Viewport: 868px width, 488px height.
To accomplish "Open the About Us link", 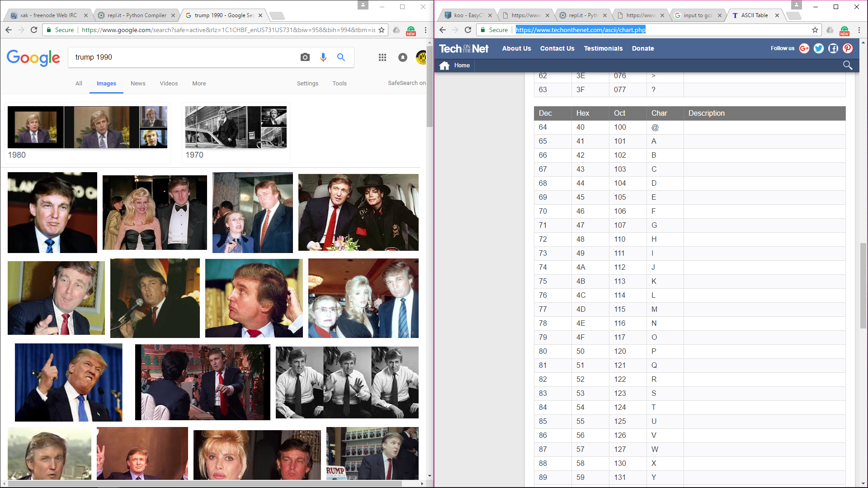I will click(x=516, y=48).
